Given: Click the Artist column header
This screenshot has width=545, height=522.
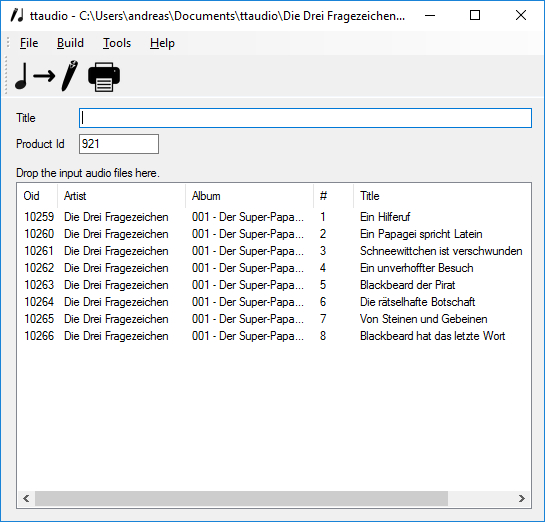Looking at the screenshot, I should (121, 196).
